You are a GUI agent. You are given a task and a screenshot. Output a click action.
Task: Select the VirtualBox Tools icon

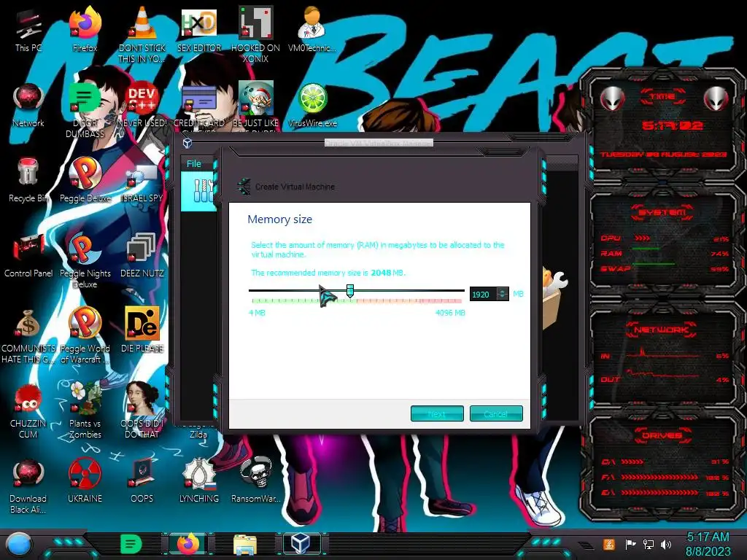(x=202, y=190)
